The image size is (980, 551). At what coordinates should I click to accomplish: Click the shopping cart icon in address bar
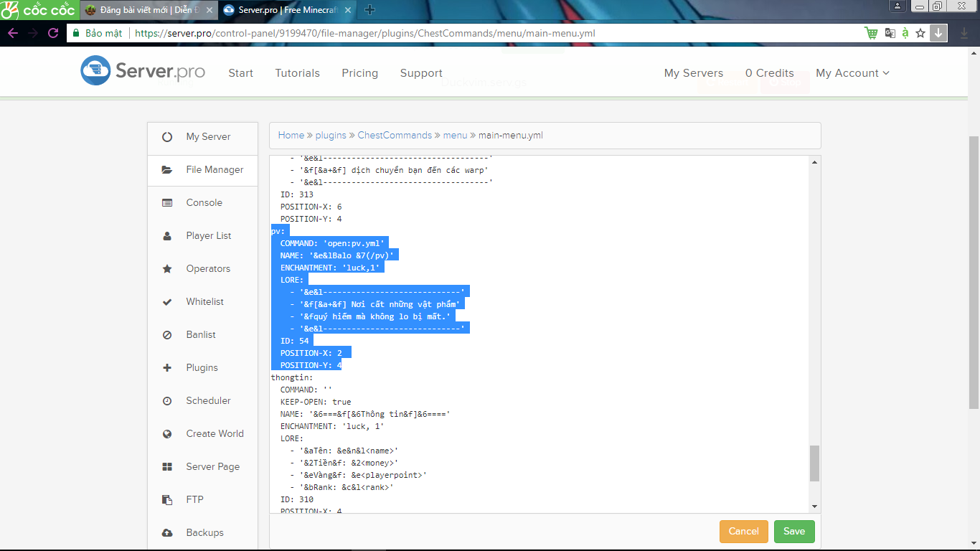(x=871, y=33)
